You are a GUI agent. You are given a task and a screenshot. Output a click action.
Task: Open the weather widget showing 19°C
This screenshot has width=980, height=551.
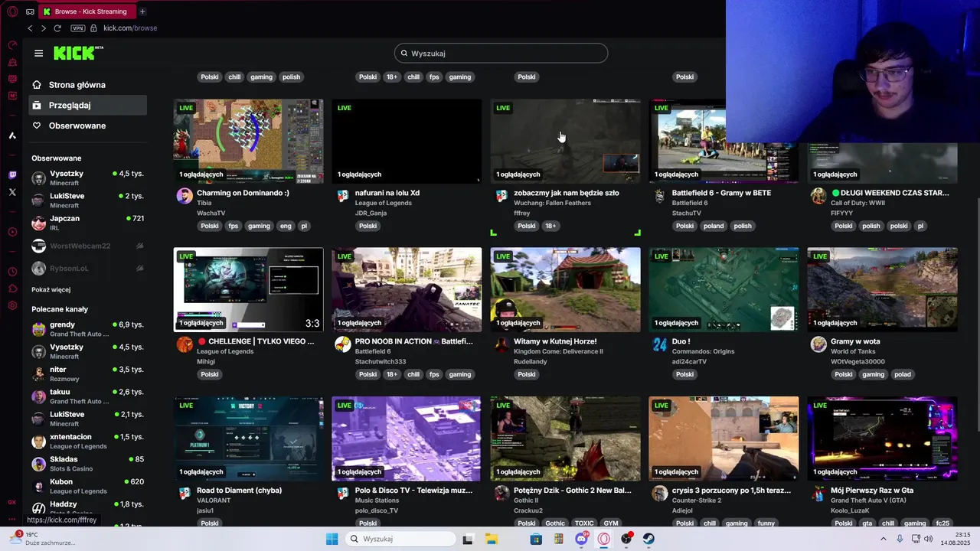[42, 539]
